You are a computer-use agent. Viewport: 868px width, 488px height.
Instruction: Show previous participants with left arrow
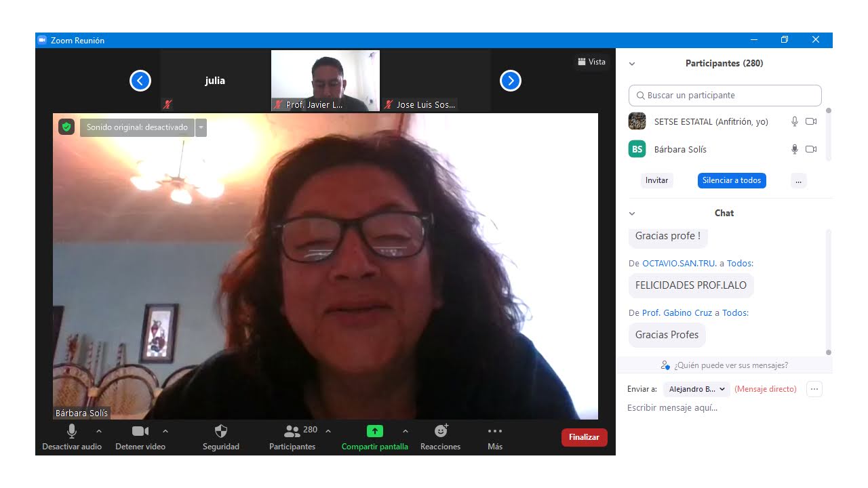pos(140,81)
